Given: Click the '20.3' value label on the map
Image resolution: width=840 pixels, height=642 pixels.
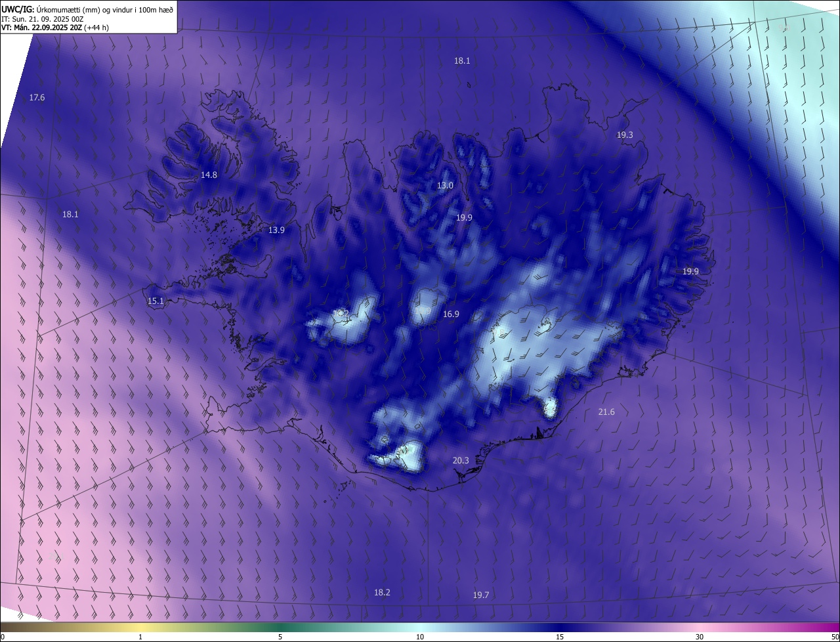Looking at the screenshot, I should pyautogui.click(x=461, y=461).
